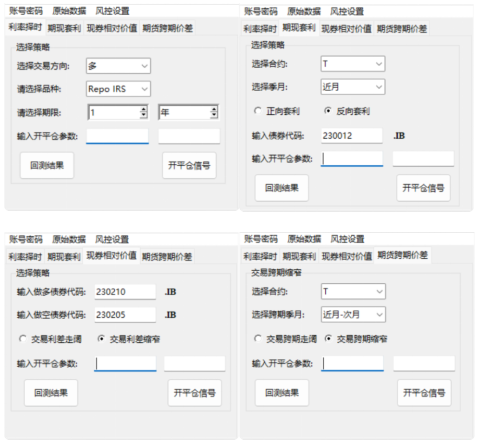Increment the term number stepper showing 1
This screenshot has height=442, width=480.
coord(143,110)
